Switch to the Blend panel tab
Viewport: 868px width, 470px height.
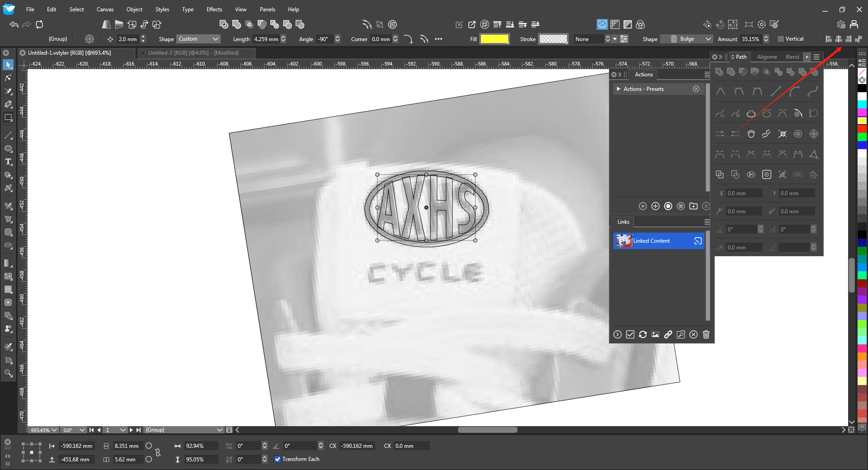[792, 57]
